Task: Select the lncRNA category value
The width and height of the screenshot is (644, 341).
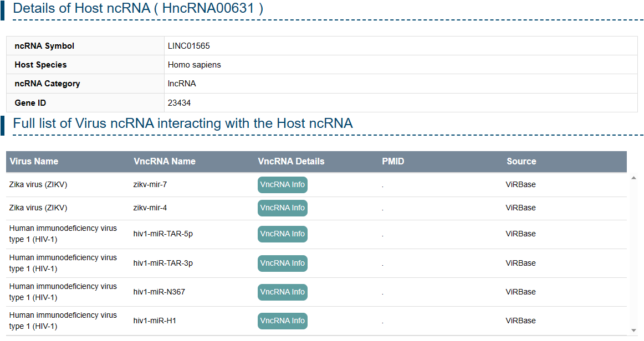Action: [182, 84]
